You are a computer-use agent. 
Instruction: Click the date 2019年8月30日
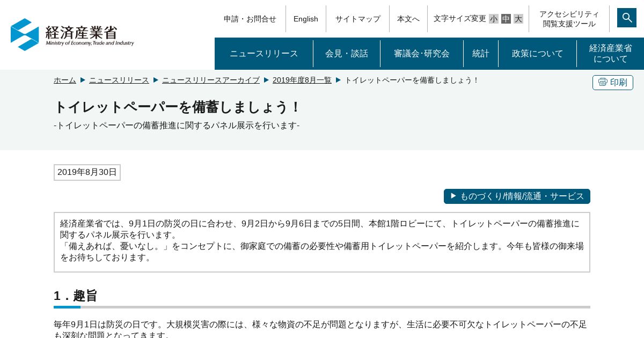tap(87, 172)
